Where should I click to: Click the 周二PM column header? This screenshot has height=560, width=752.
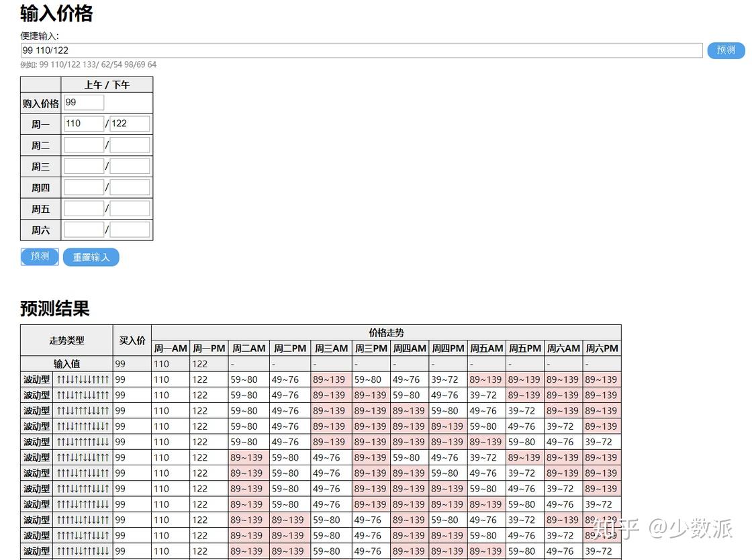[290, 348]
